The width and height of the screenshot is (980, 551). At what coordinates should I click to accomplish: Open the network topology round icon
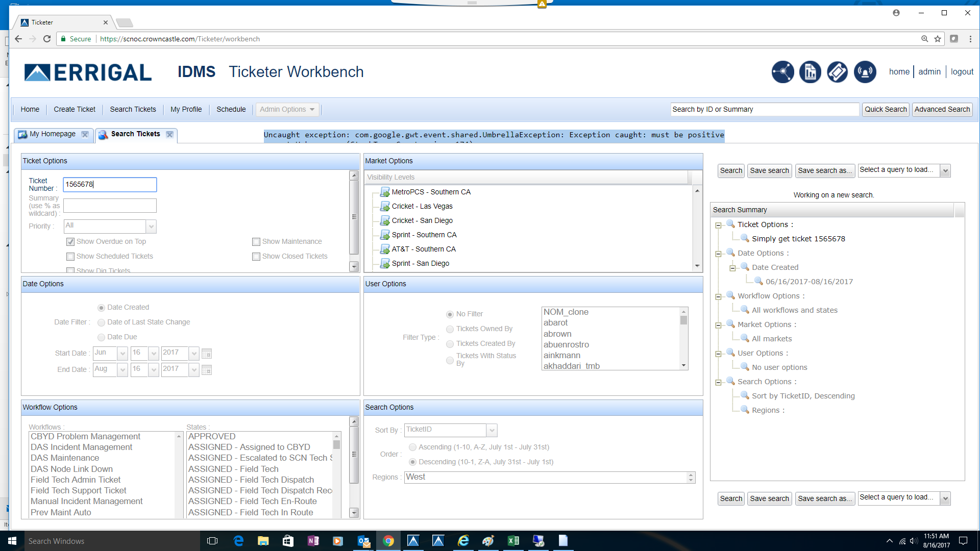782,72
